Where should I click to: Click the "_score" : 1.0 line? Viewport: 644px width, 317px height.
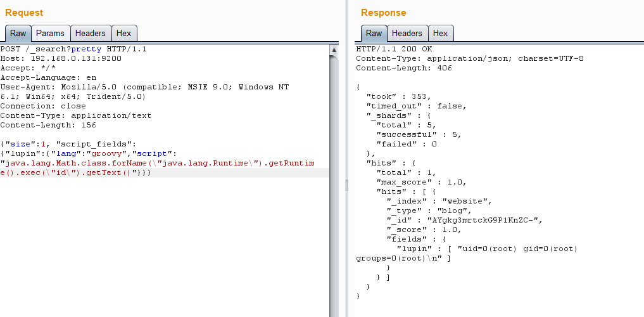tap(424, 230)
